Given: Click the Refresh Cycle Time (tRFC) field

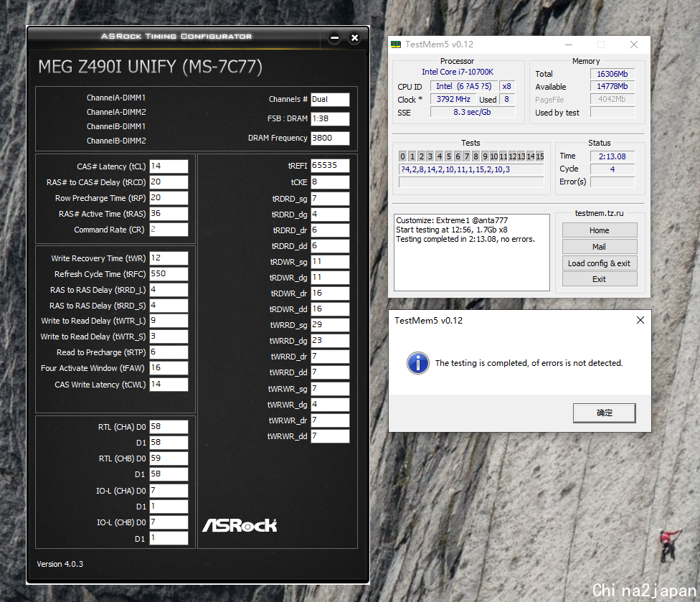Looking at the screenshot, I should [169, 274].
